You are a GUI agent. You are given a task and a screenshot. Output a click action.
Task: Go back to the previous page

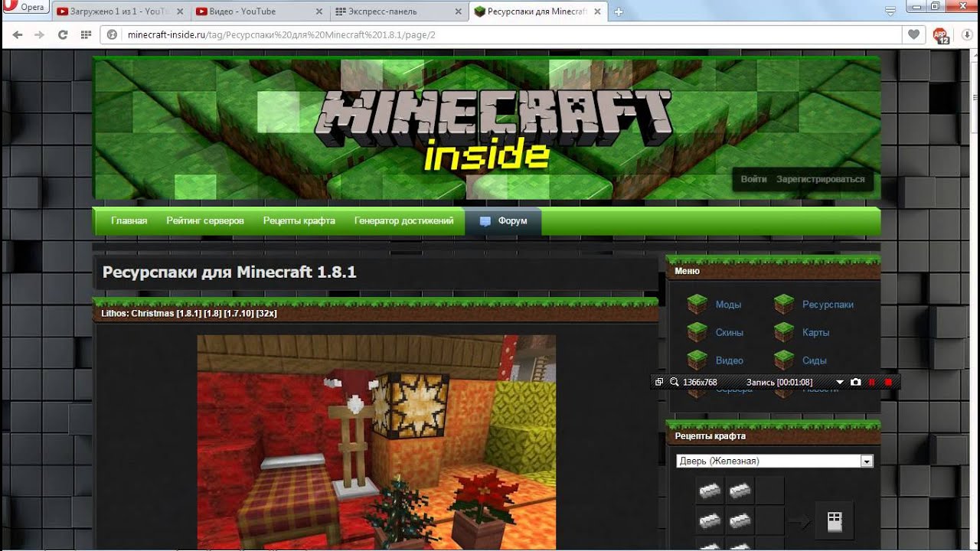pyautogui.click(x=18, y=35)
